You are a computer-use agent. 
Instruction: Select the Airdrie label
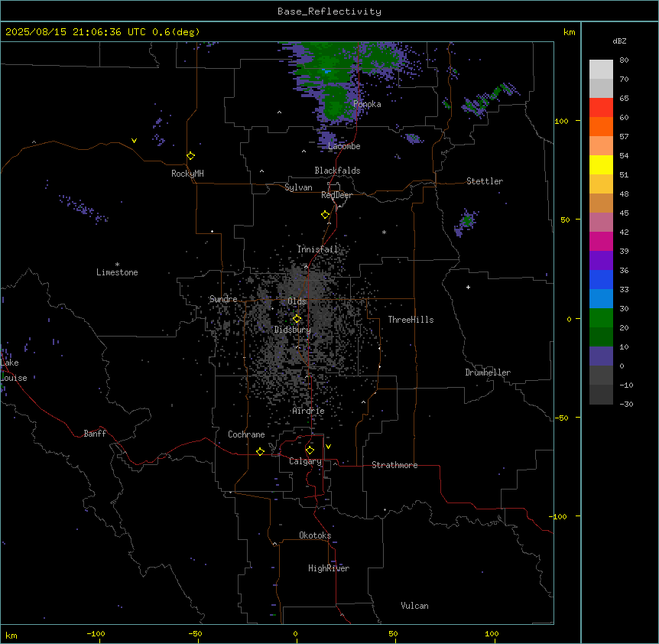309,411
